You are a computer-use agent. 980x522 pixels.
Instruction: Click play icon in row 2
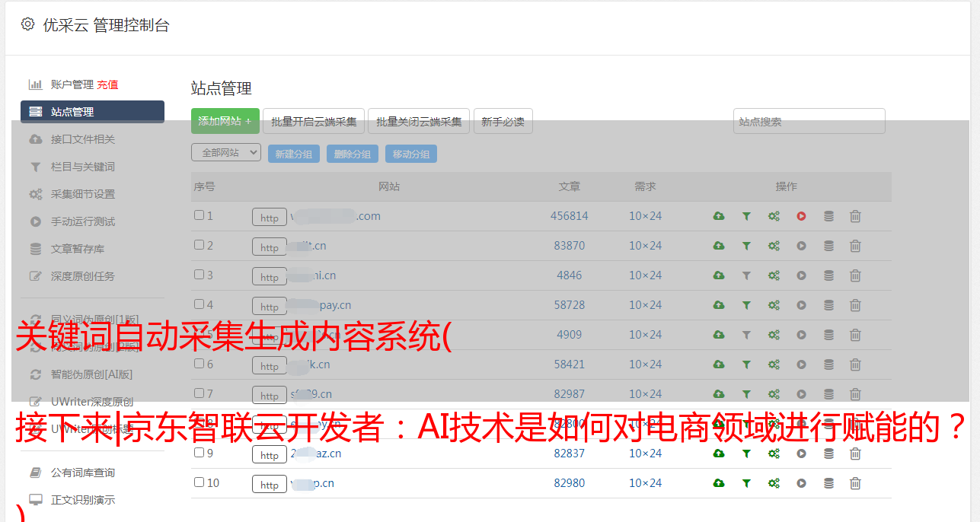(x=801, y=246)
